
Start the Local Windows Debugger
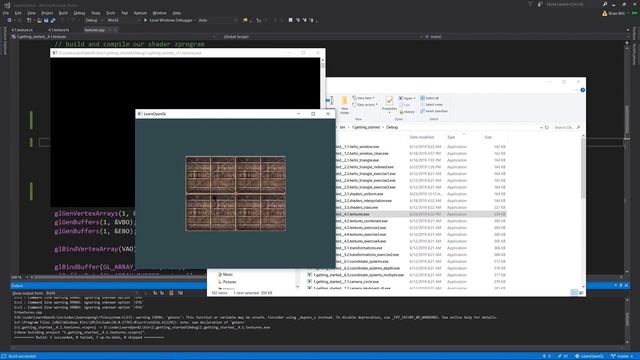(168, 20)
